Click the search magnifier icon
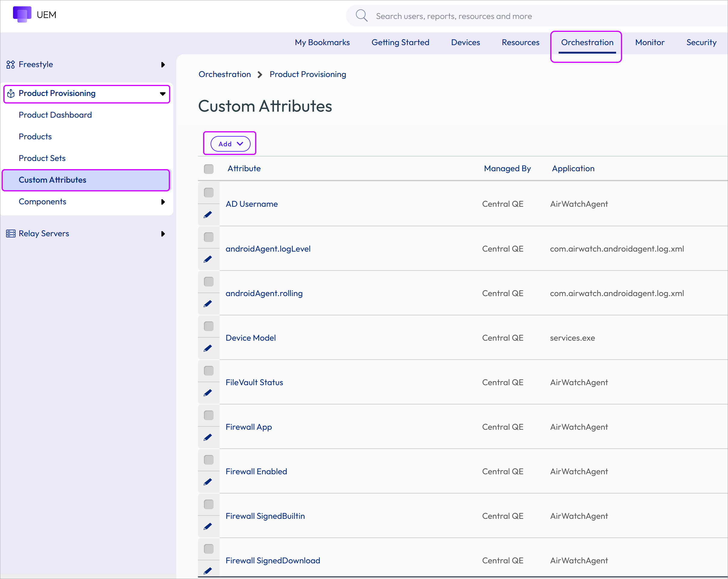 click(361, 16)
